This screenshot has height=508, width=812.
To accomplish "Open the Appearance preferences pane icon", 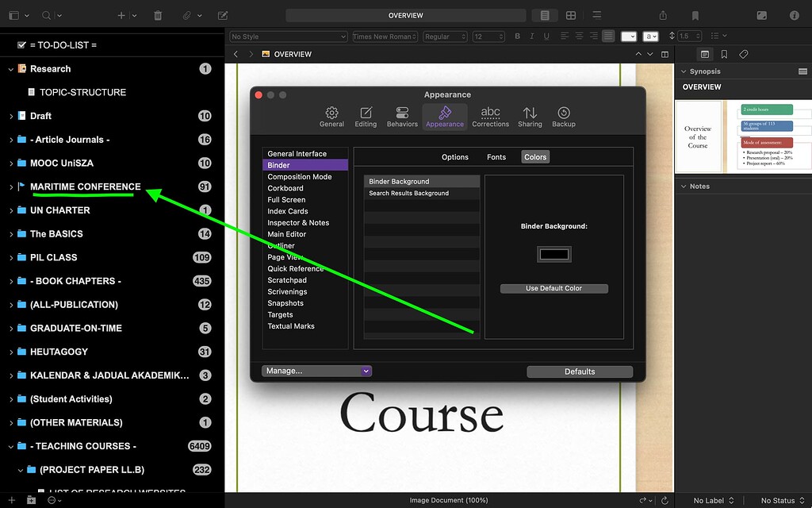I will (x=445, y=116).
